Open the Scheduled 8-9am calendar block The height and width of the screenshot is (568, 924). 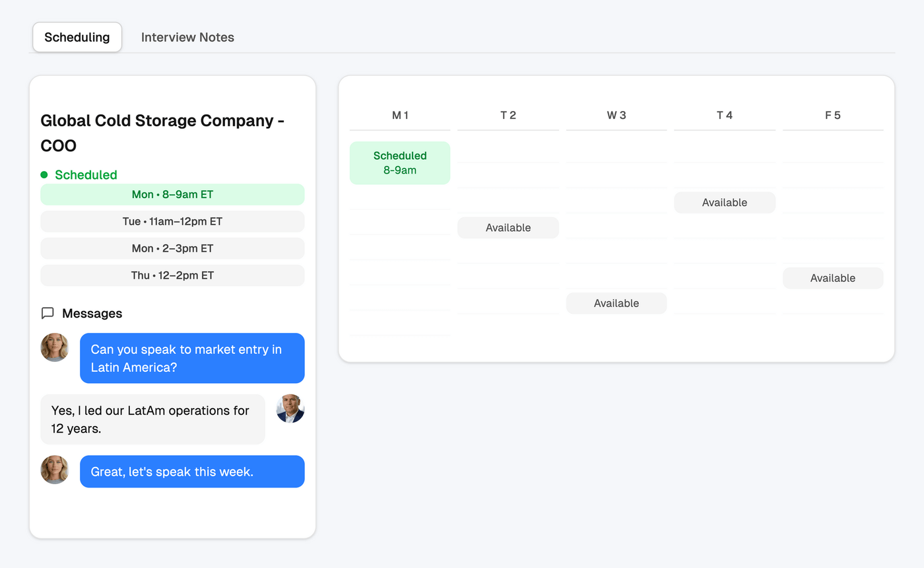click(x=400, y=163)
